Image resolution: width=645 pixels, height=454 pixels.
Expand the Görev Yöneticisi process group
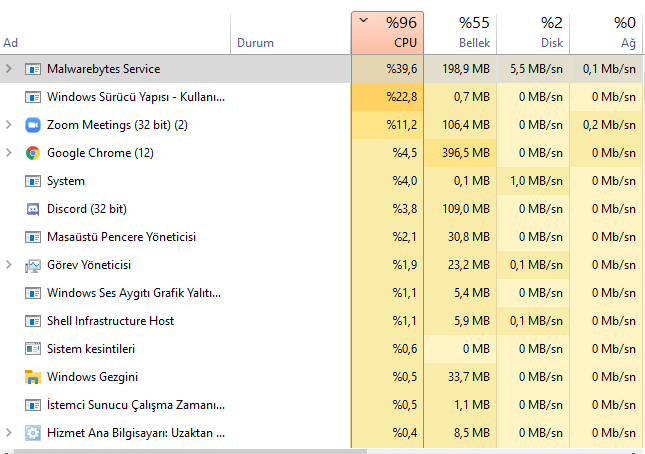[x=9, y=265]
